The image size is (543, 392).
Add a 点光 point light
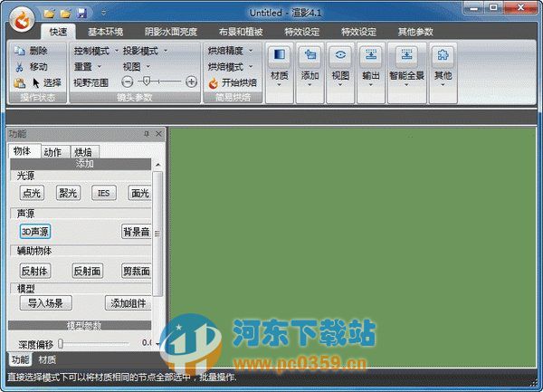pyautogui.click(x=32, y=193)
